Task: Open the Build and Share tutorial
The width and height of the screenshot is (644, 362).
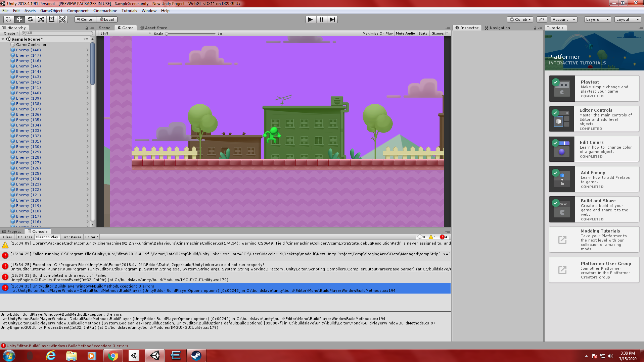Action: [594, 209]
